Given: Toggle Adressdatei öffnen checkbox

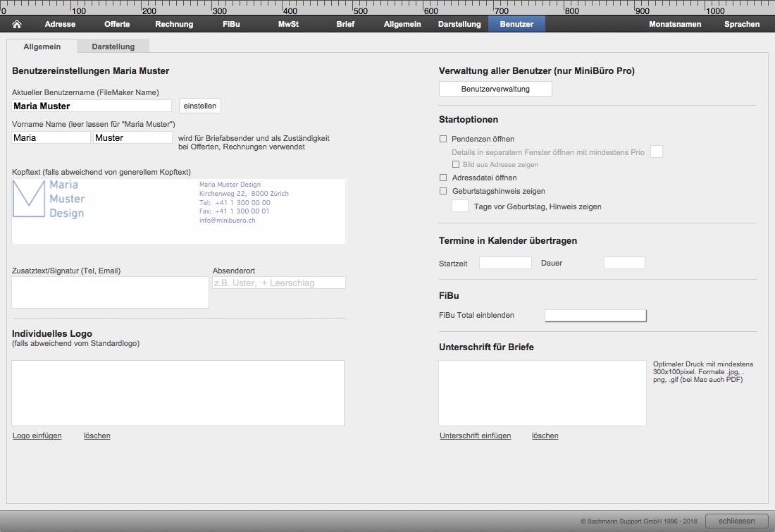Looking at the screenshot, I should pos(443,178).
